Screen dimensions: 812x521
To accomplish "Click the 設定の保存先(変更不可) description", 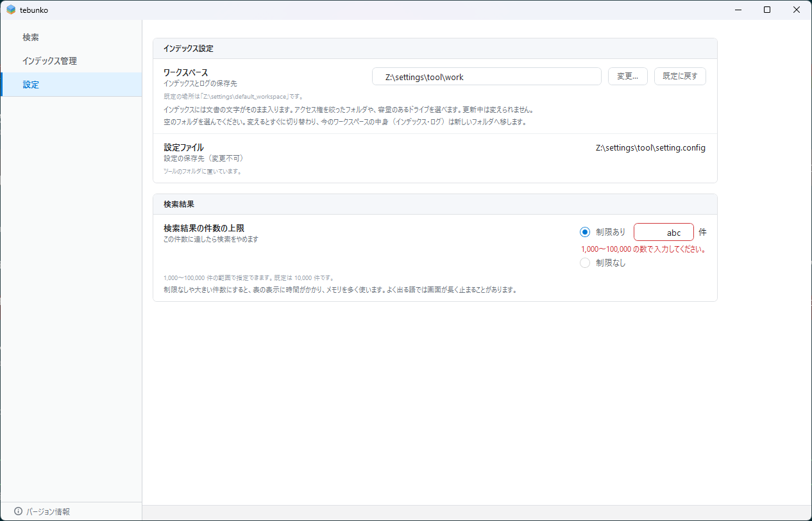I will 204,158.
